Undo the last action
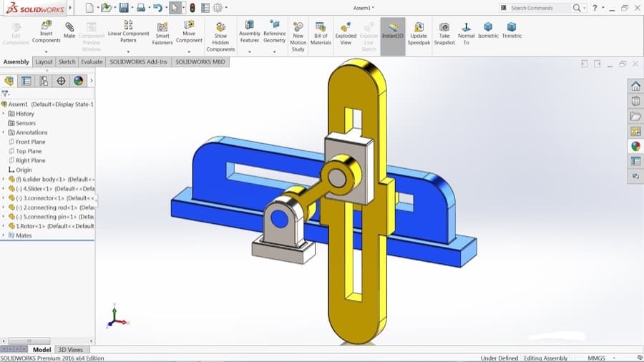 157,7
